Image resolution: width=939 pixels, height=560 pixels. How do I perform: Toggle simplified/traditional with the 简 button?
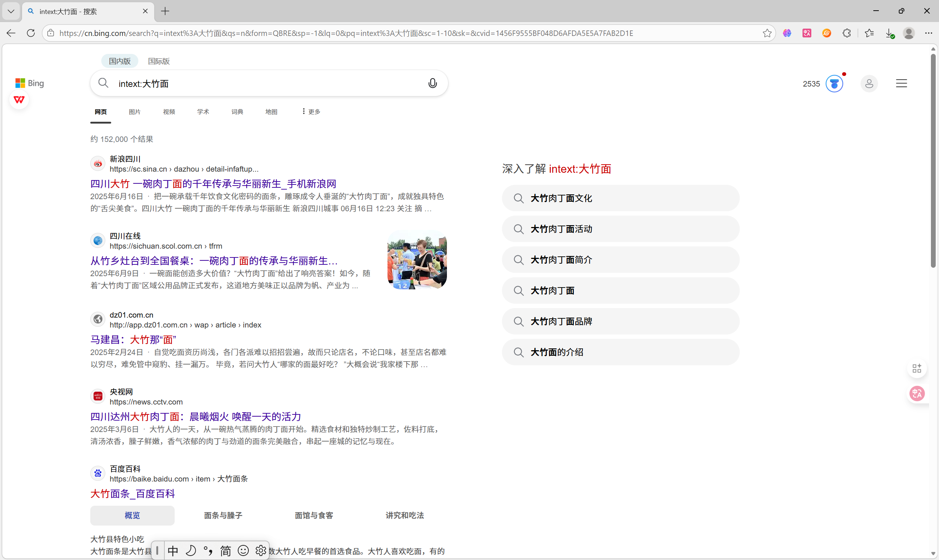coord(225,550)
